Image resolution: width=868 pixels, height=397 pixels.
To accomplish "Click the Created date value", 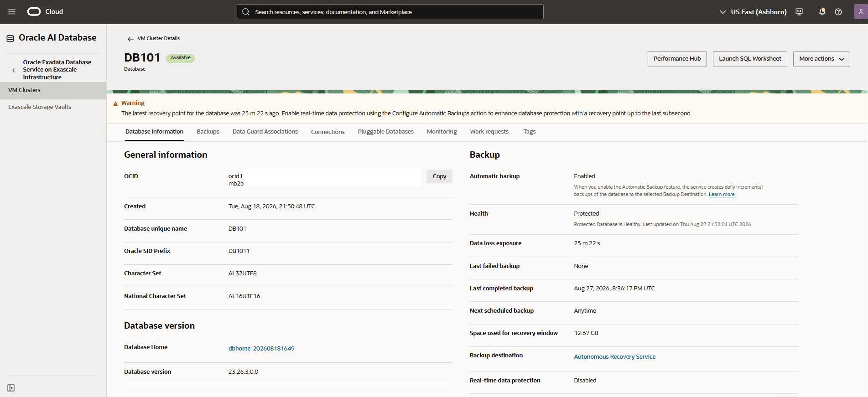I will tap(271, 206).
